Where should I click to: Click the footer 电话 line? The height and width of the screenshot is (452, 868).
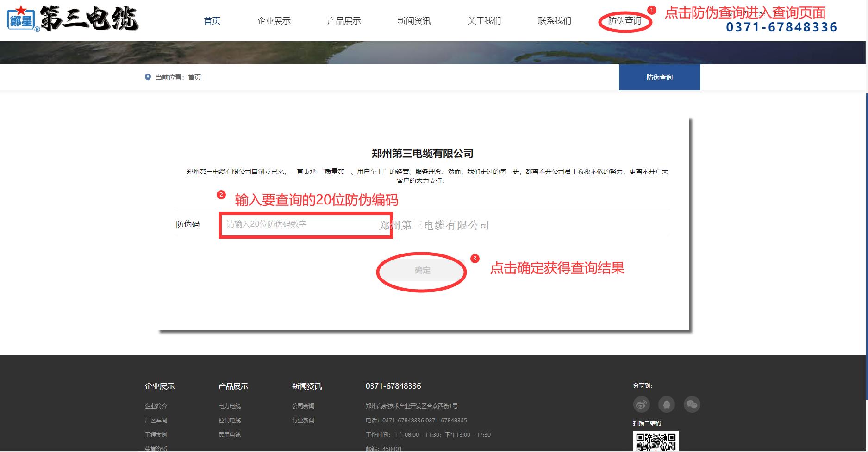tap(416, 420)
